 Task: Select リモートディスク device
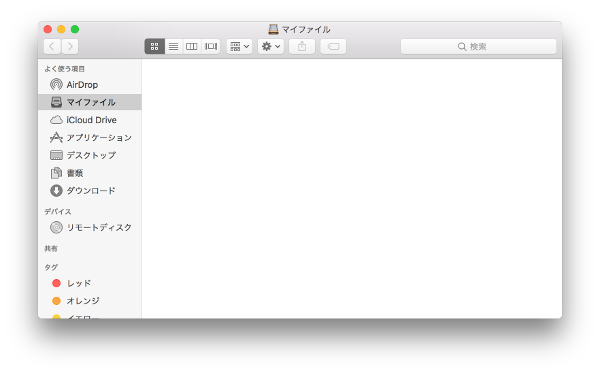coord(90,227)
